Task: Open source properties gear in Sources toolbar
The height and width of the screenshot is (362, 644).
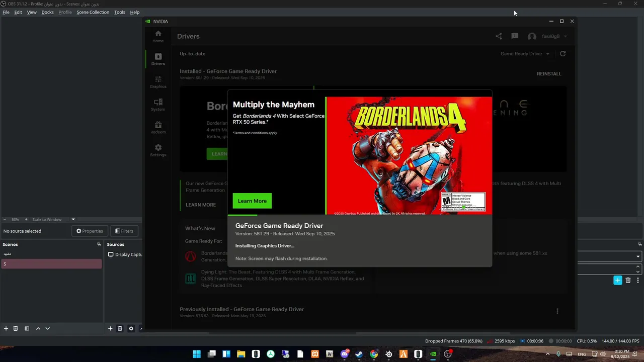Action: point(131,328)
